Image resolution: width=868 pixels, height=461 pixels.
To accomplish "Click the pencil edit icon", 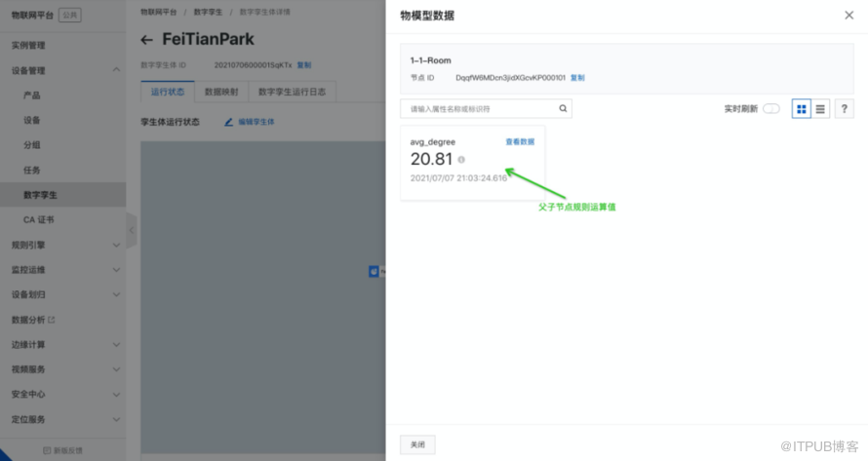I will coord(228,122).
